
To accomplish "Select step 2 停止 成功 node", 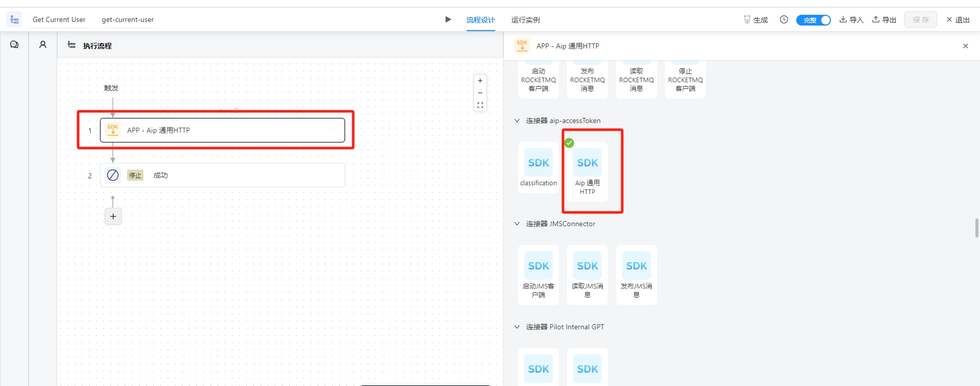I will (x=223, y=175).
